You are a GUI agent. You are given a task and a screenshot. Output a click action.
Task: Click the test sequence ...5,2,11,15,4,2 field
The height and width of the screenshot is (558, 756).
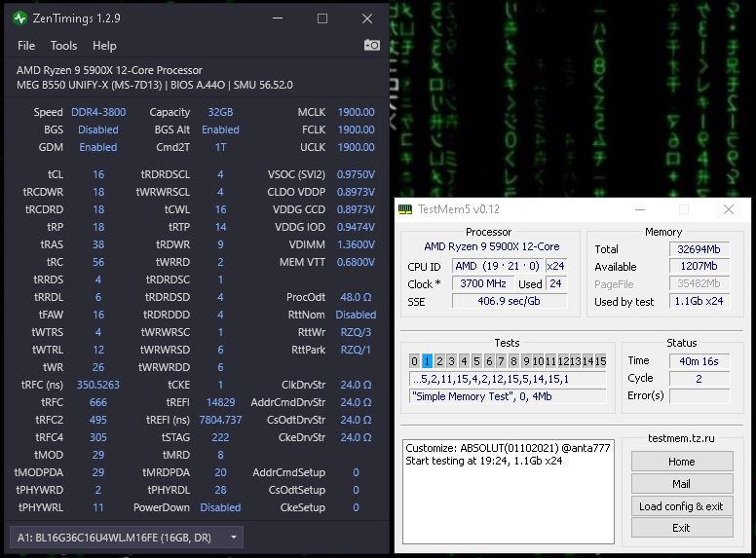point(508,379)
